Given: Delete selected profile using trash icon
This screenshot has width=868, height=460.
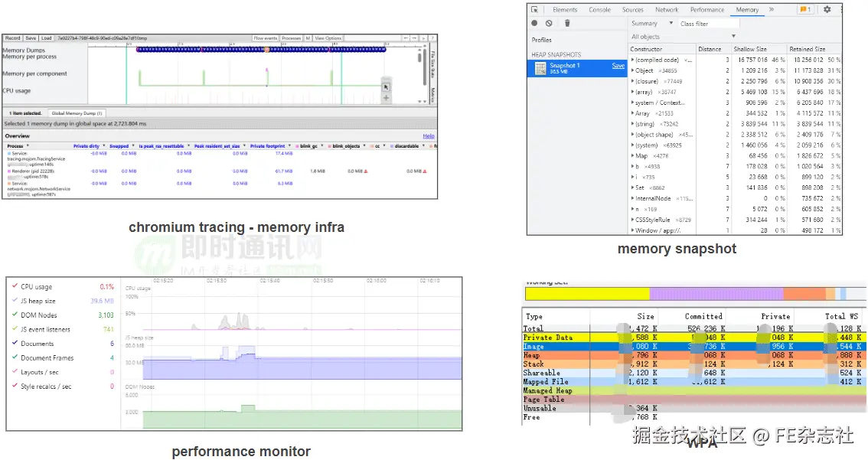Looking at the screenshot, I should [567, 24].
